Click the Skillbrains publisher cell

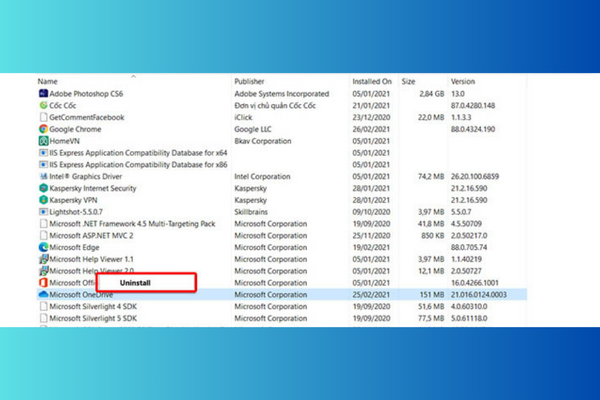[x=251, y=212]
